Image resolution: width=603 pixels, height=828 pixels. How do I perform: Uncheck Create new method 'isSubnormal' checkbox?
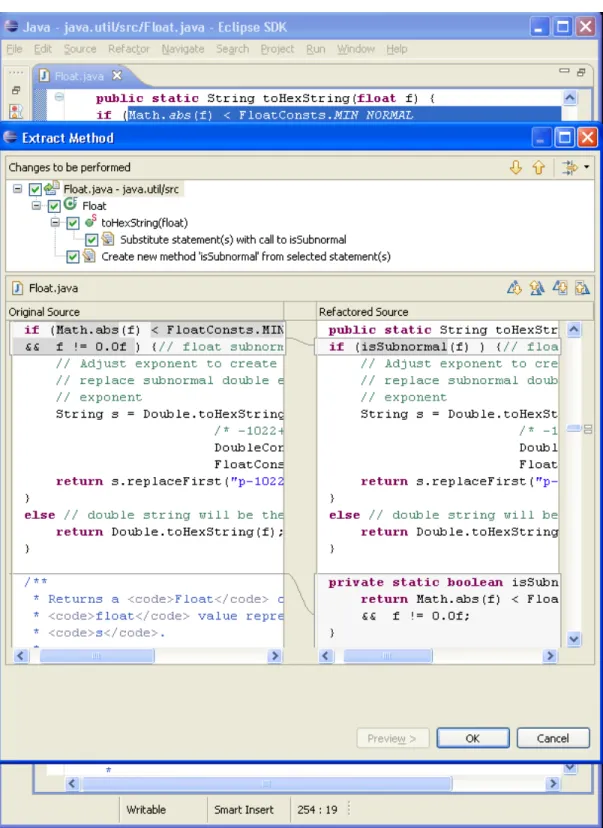pyautogui.click(x=73, y=257)
